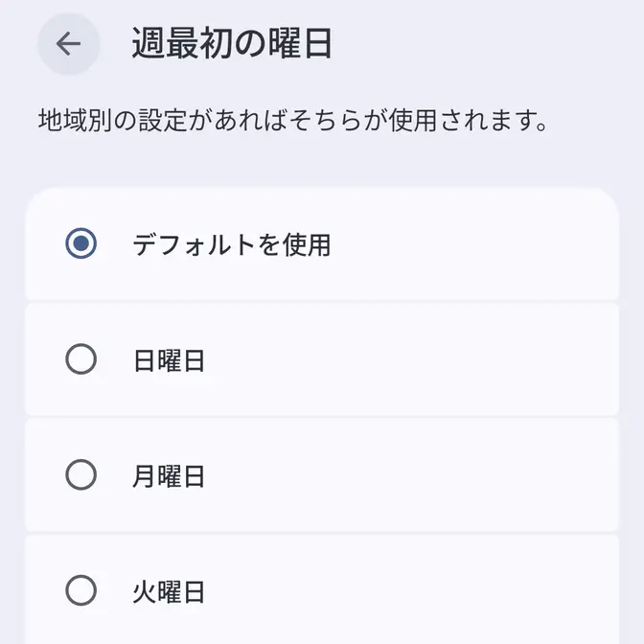Go back using the arrow icon

pos(68,44)
